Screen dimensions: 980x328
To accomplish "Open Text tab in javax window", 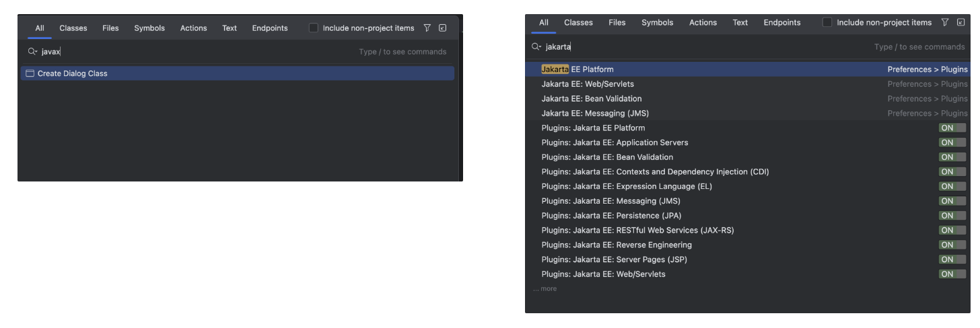I will (x=230, y=28).
